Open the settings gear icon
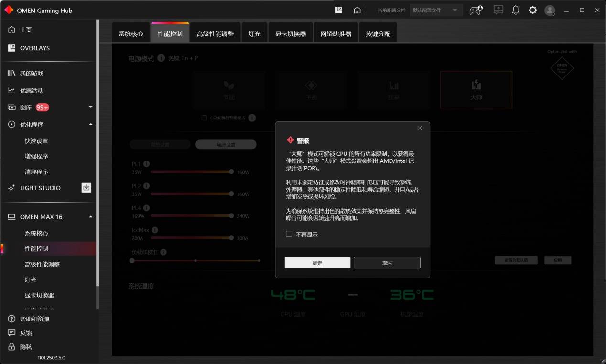606x364 pixels. [532, 10]
